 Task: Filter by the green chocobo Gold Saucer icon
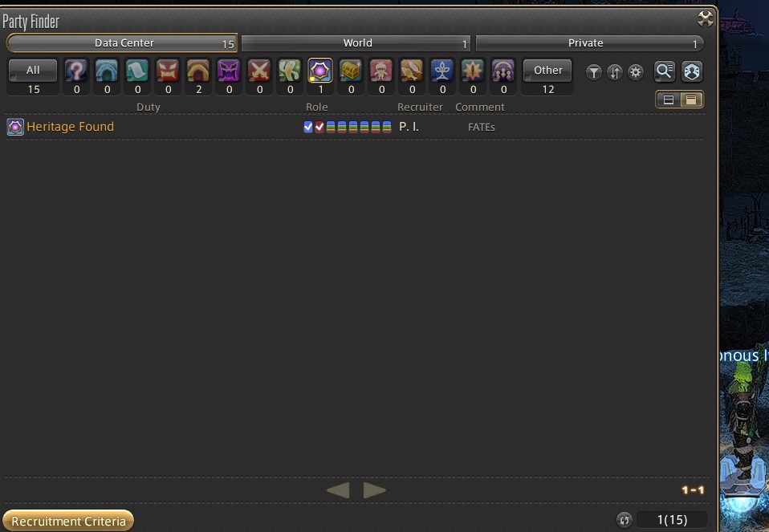pyautogui.click(x=289, y=71)
